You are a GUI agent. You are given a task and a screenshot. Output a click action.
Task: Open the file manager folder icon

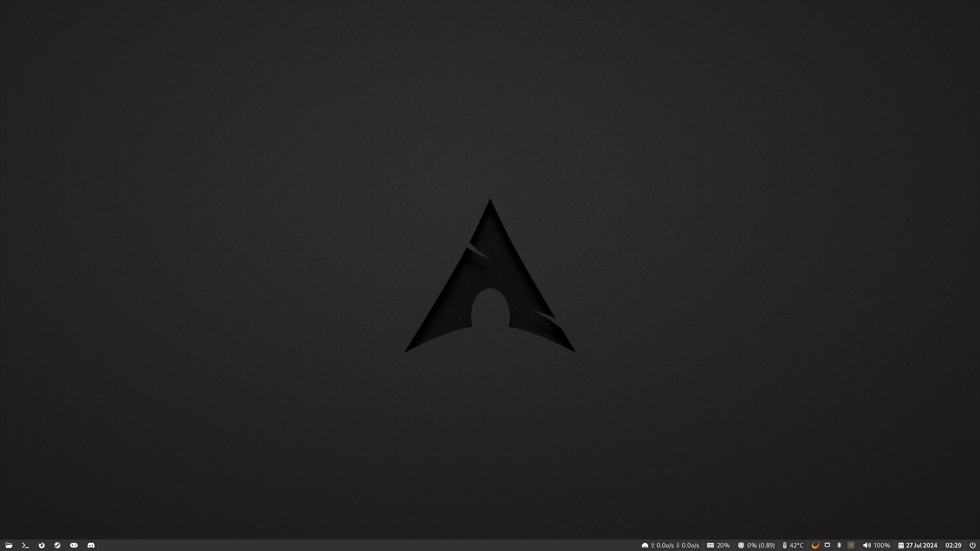(x=9, y=545)
